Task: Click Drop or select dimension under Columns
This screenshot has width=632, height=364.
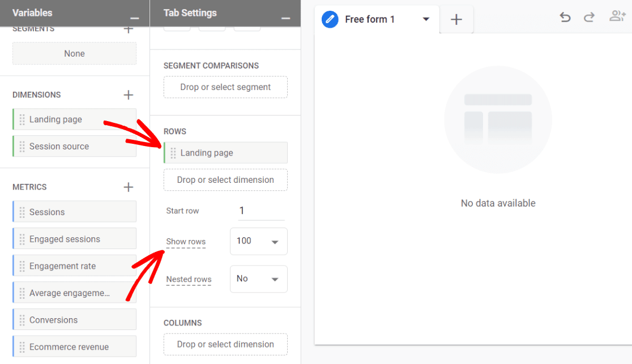Action: point(225,344)
